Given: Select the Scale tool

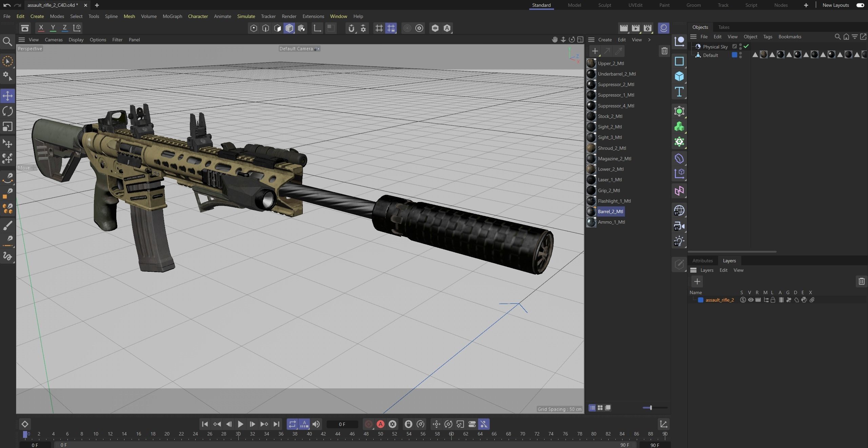Looking at the screenshot, I should click(x=7, y=127).
